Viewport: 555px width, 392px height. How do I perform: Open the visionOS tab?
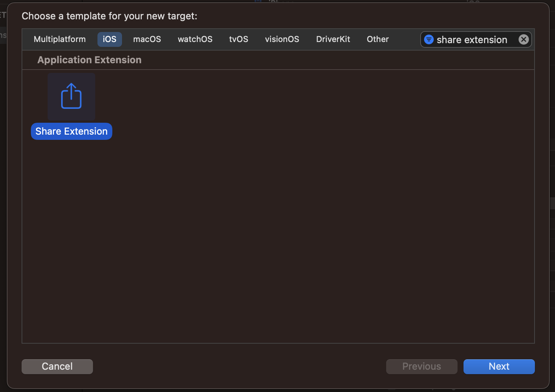click(x=282, y=39)
